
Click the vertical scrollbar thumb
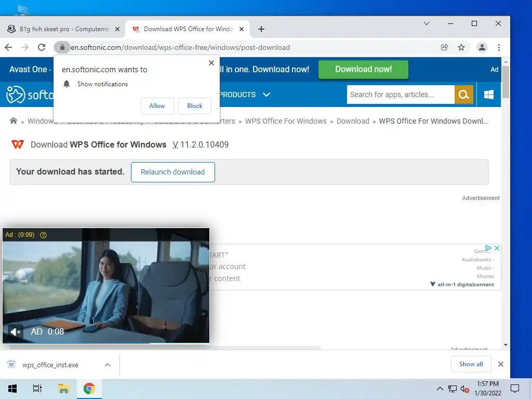tap(506, 83)
